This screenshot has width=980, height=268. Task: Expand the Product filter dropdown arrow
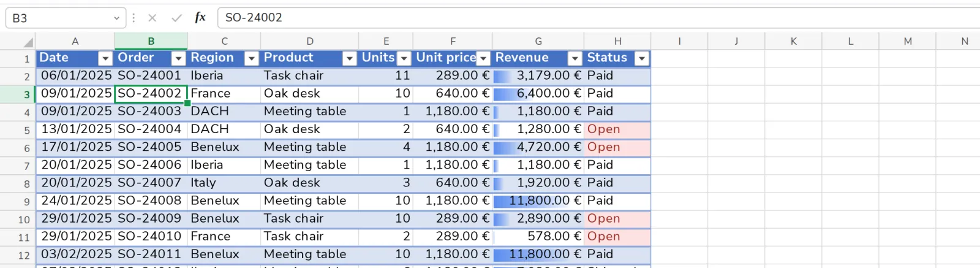349,58
